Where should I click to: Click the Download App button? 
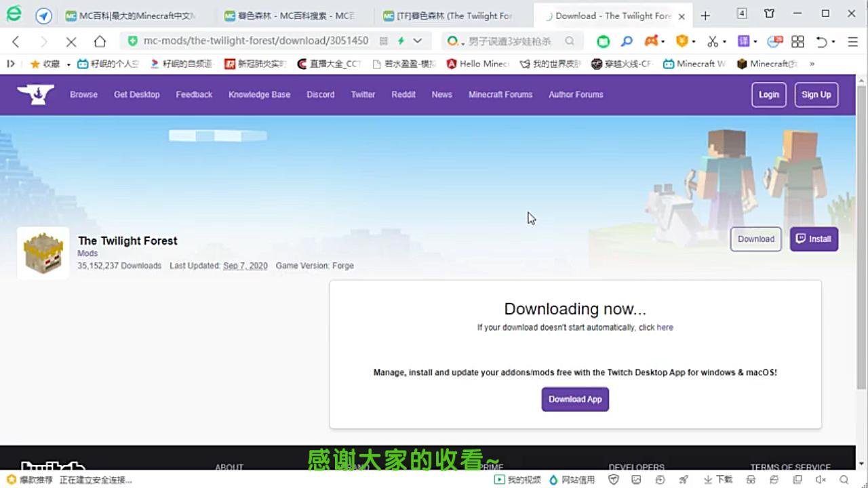tap(575, 399)
